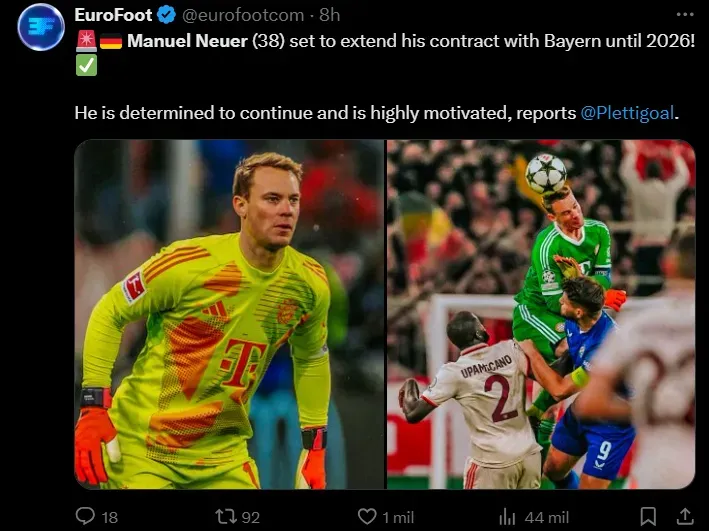Click the reply speech bubble icon
This screenshot has width=709, height=531.
85,516
